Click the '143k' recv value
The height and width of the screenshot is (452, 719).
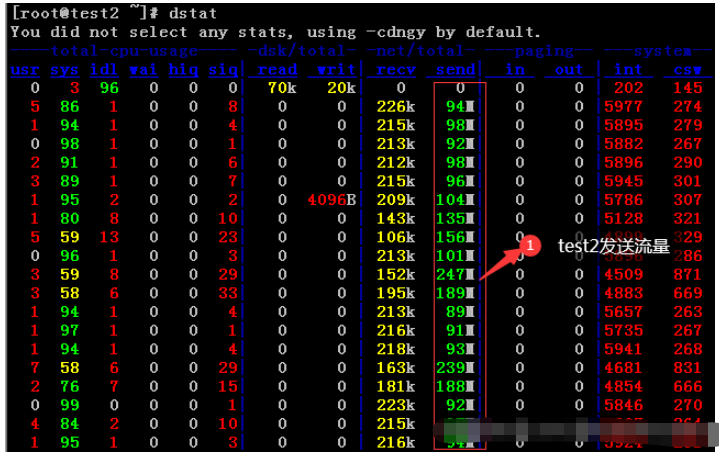tap(396, 219)
